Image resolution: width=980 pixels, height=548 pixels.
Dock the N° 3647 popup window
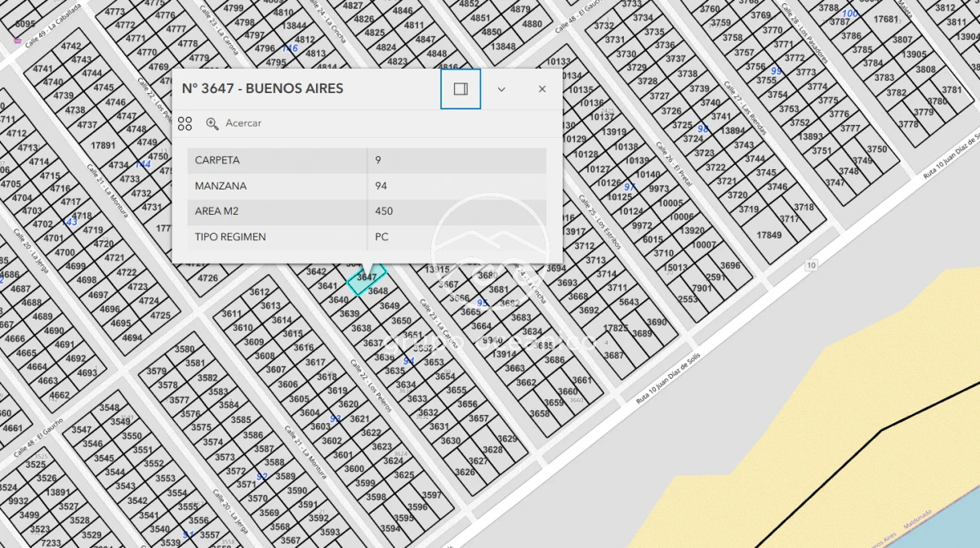(460, 89)
